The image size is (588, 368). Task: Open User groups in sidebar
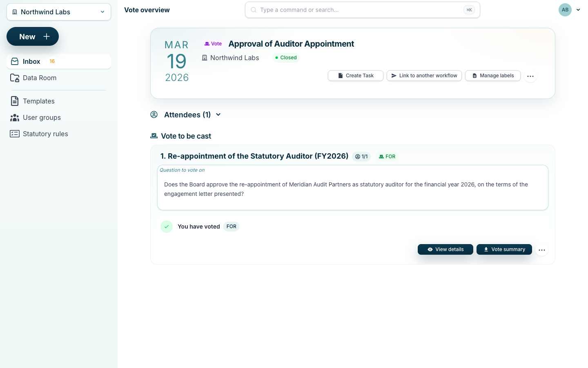59,117
